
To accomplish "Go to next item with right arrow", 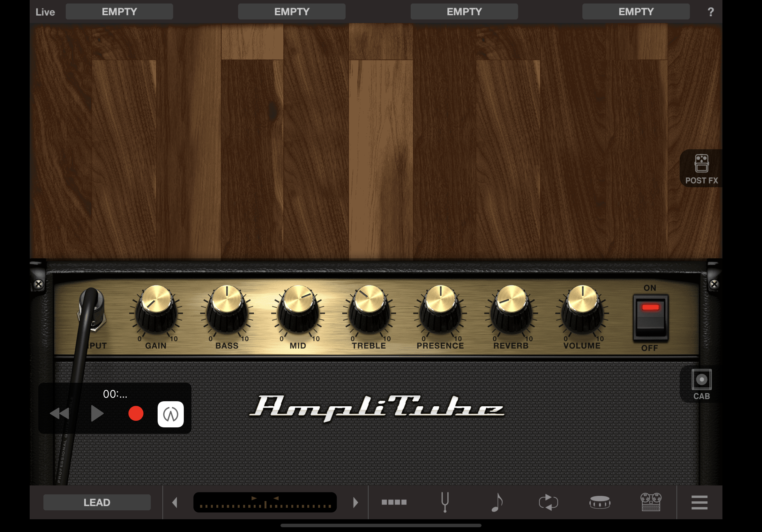I will tap(355, 502).
